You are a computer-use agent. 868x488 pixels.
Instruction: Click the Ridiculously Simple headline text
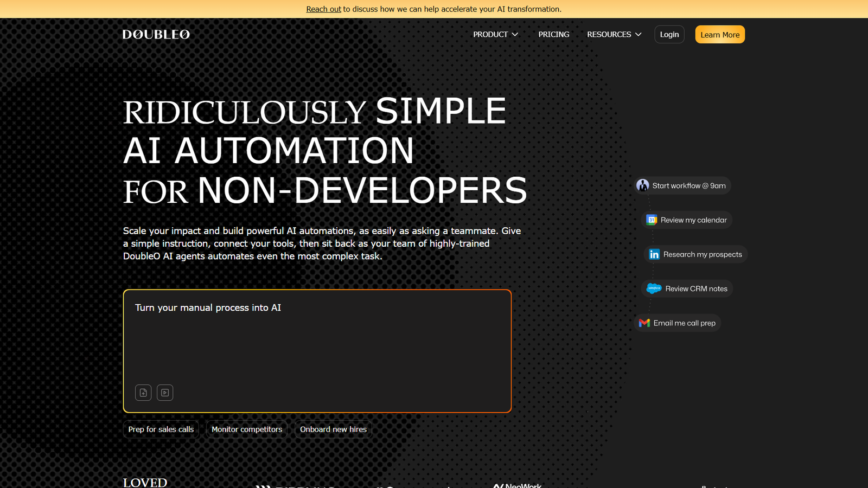click(x=315, y=111)
